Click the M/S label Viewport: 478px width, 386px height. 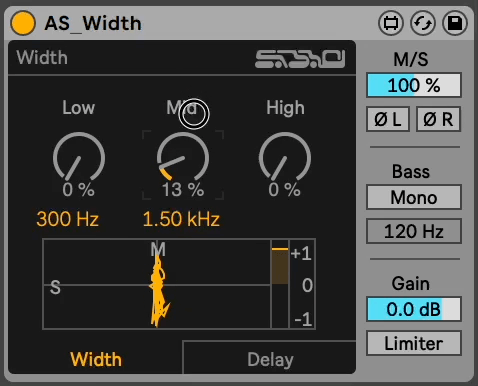coord(411,59)
